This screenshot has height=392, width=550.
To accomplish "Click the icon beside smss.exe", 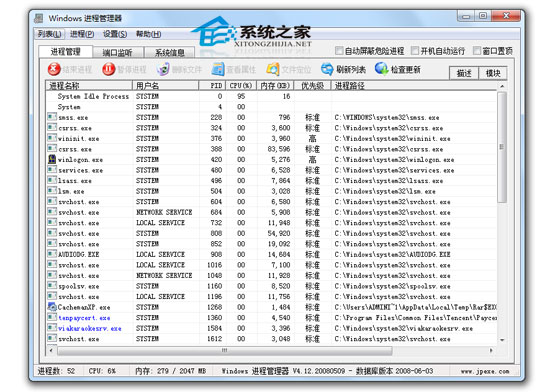I will coord(52,117).
